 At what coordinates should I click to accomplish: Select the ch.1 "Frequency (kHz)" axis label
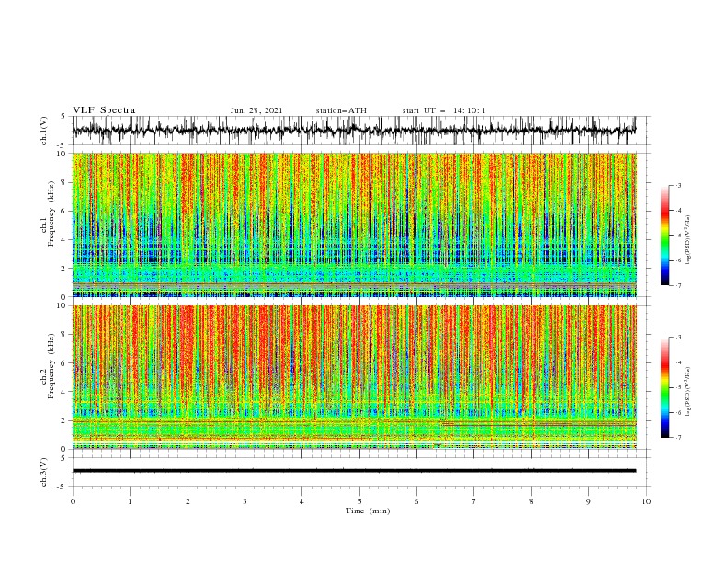tap(51, 214)
